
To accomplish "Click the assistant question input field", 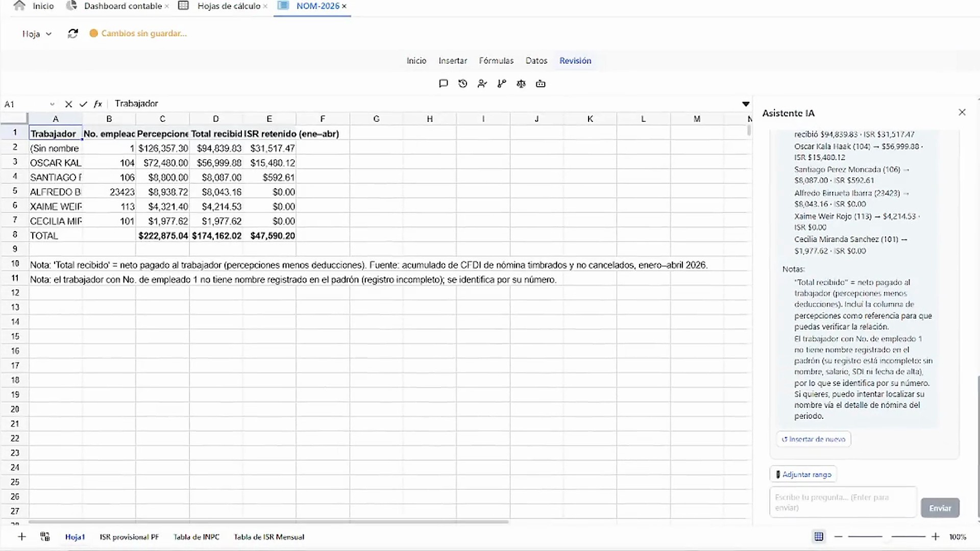I will tap(843, 503).
